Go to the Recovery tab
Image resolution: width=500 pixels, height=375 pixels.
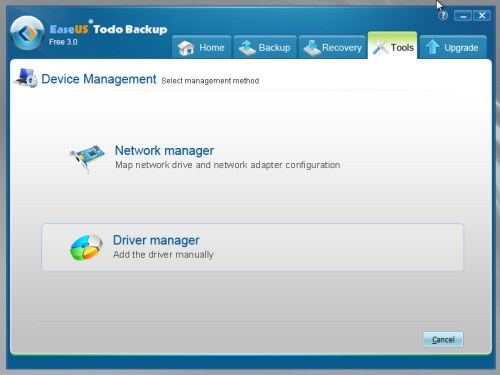332,47
